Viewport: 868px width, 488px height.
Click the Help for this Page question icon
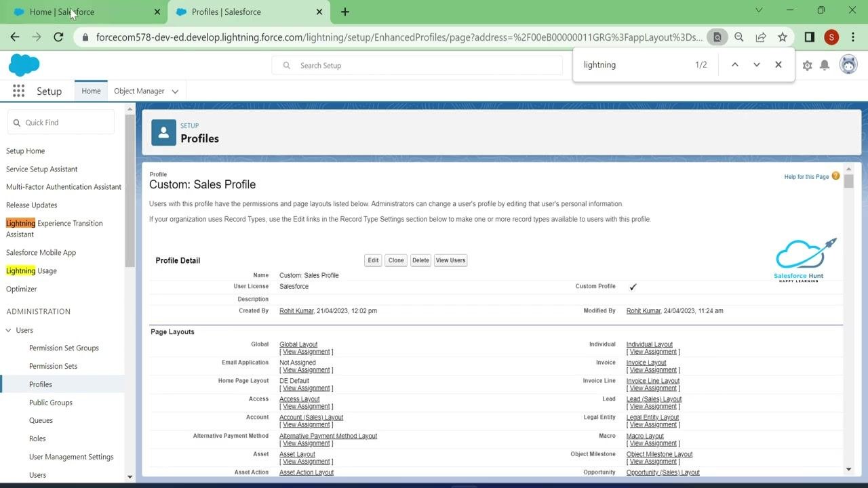[835, 176]
